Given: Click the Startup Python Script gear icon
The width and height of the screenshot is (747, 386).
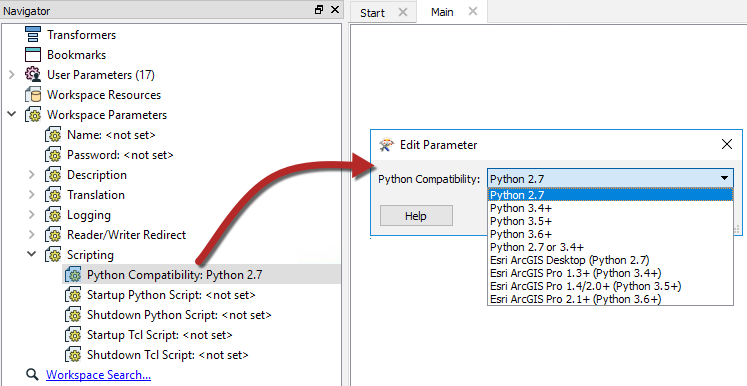Looking at the screenshot, I should (x=73, y=295).
